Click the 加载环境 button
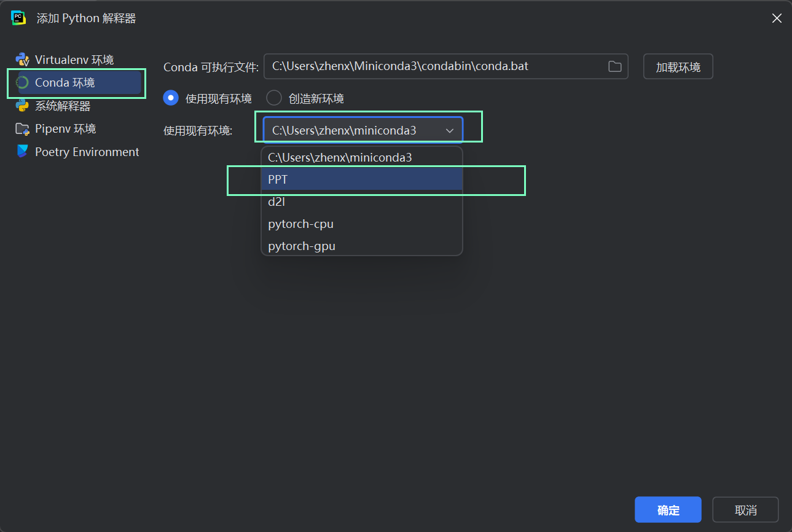 tap(678, 66)
